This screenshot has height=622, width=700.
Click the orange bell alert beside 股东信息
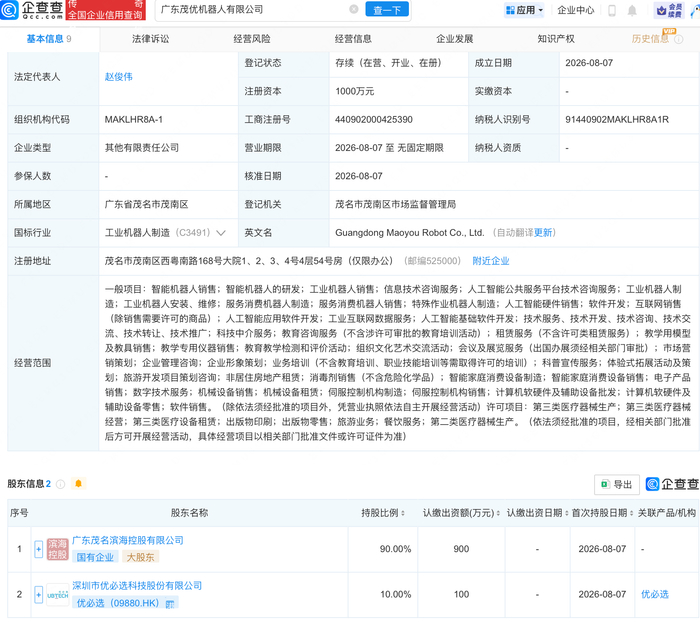click(79, 484)
